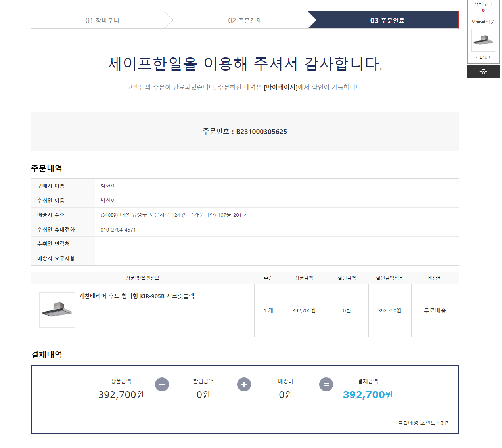
Task: Open the range hood thumbnail in order table
Action: 57,310
